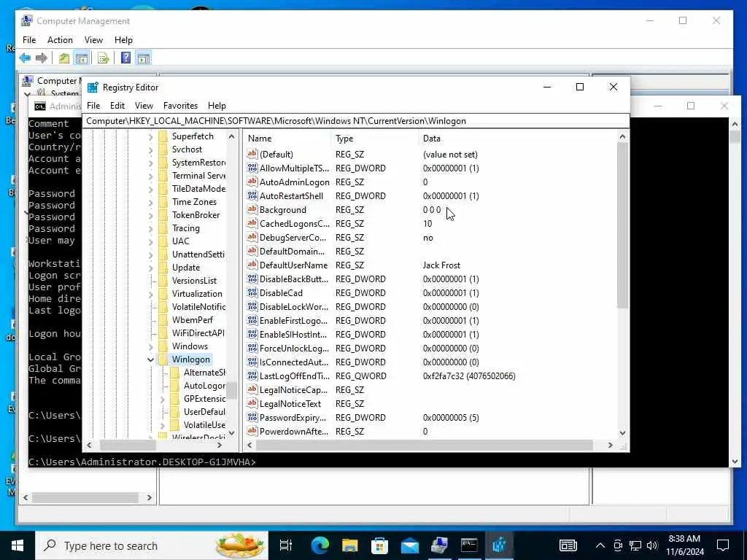Click Windows Start button
The image size is (747, 560).
[18, 545]
